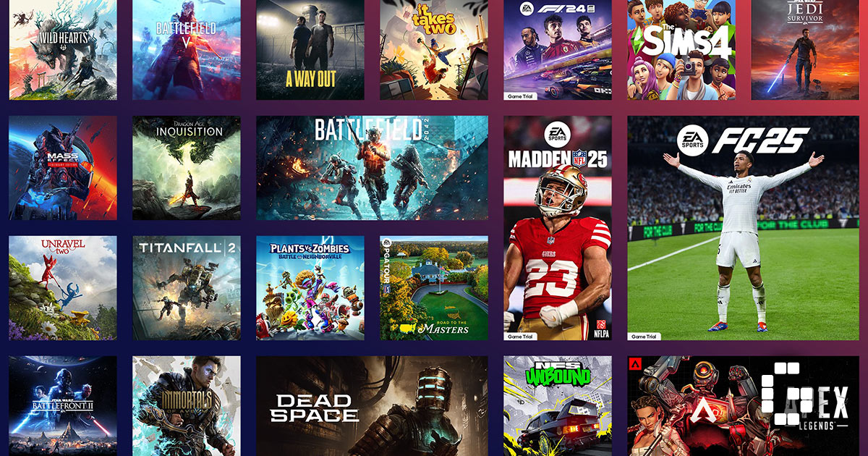This screenshot has width=868, height=456.
Task: Select the Titanfall 2 cover
Action: click(187, 288)
